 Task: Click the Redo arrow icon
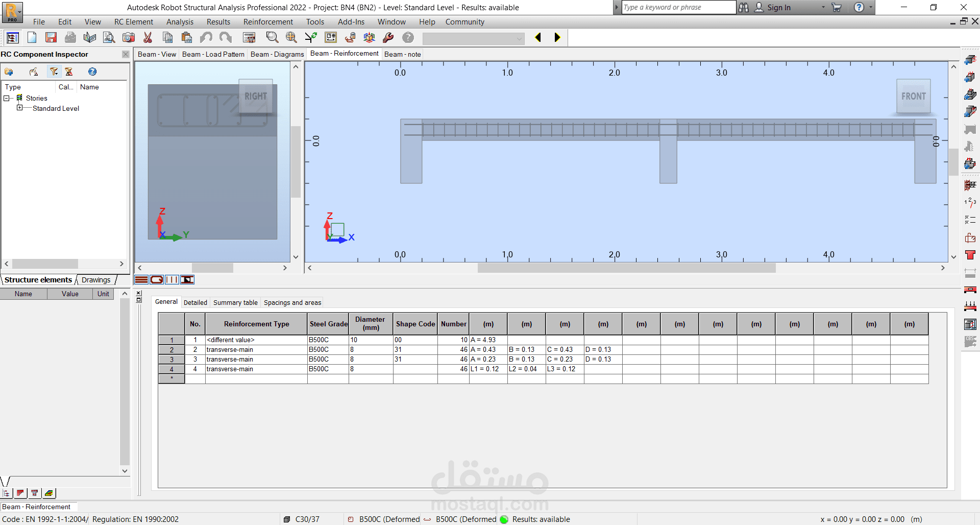click(226, 37)
